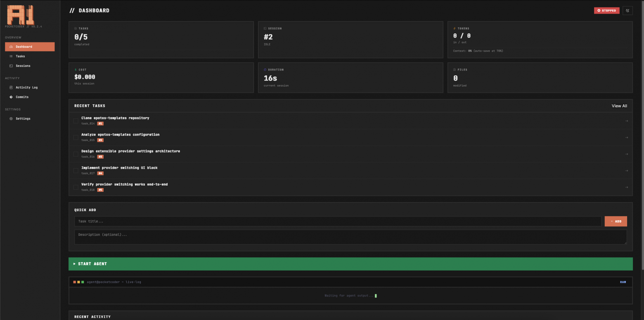Toggle the night-mode icon near STOPPED status
The image size is (644, 320).
pyautogui.click(x=627, y=10)
